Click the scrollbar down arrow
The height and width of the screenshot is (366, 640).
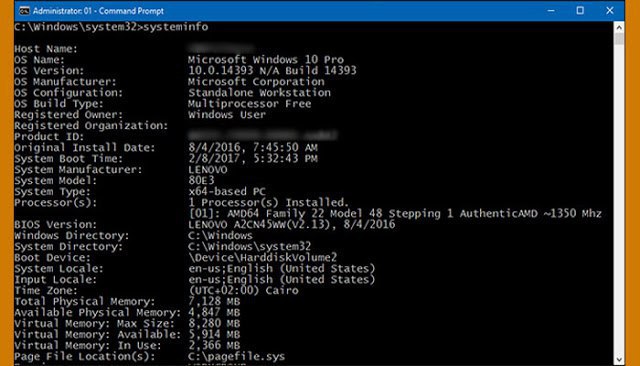(619, 359)
